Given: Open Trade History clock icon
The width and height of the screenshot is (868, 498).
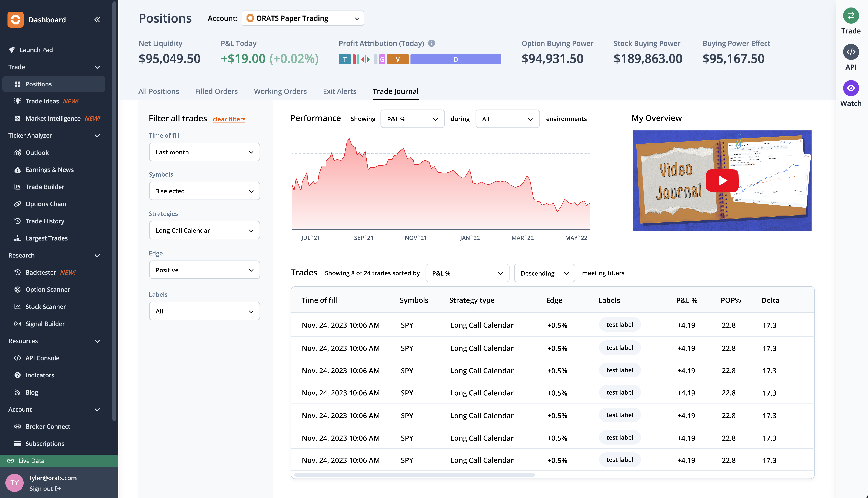Looking at the screenshot, I should [x=17, y=221].
